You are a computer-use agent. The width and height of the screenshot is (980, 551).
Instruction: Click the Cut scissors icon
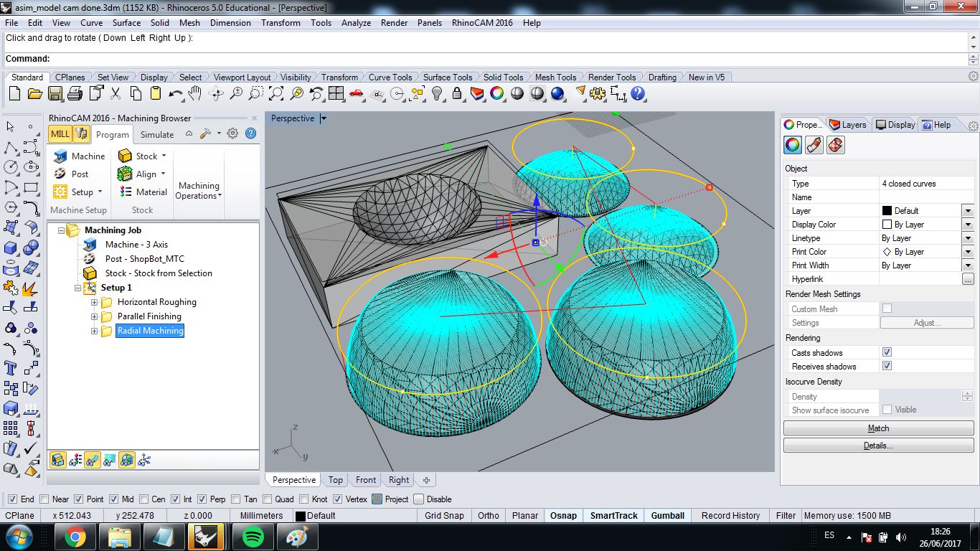click(x=116, y=93)
